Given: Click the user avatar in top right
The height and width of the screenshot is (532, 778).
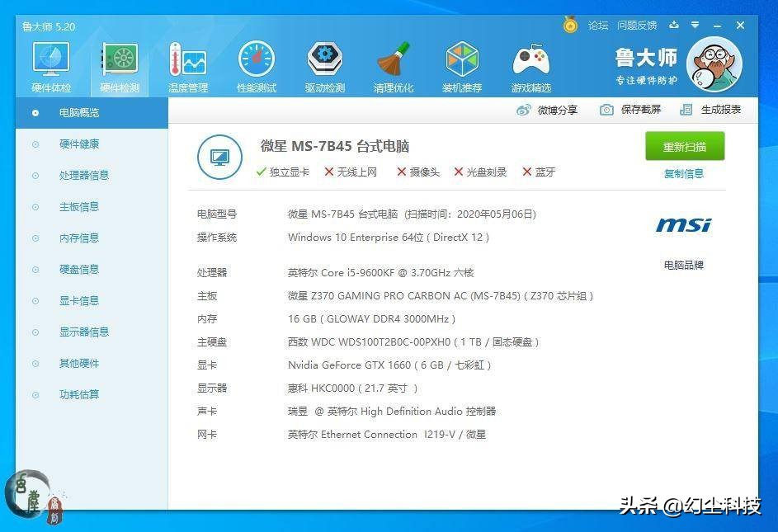Looking at the screenshot, I should (x=714, y=64).
